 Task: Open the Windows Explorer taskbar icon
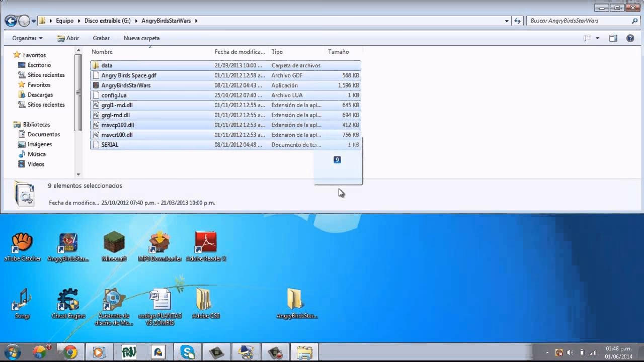pos(304,352)
